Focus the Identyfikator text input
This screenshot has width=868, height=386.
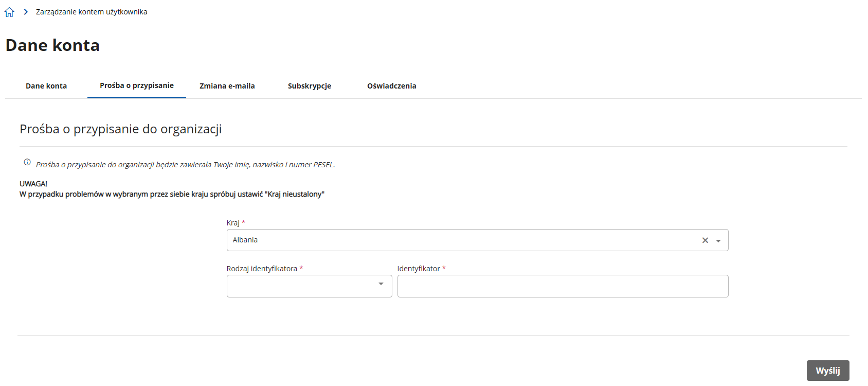pyautogui.click(x=563, y=286)
